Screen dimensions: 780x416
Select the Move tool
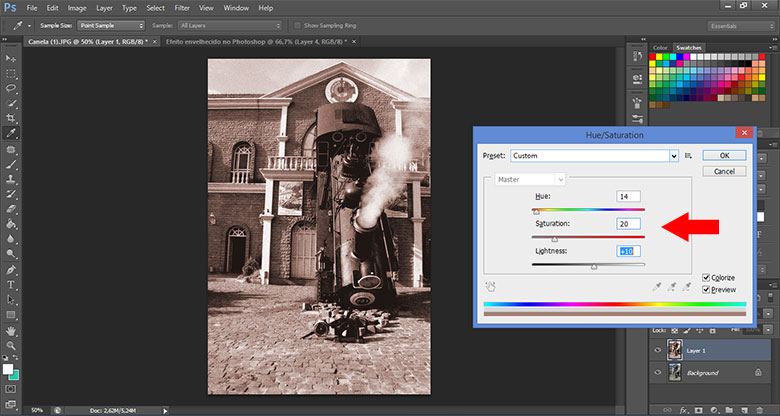pyautogui.click(x=11, y=60)
